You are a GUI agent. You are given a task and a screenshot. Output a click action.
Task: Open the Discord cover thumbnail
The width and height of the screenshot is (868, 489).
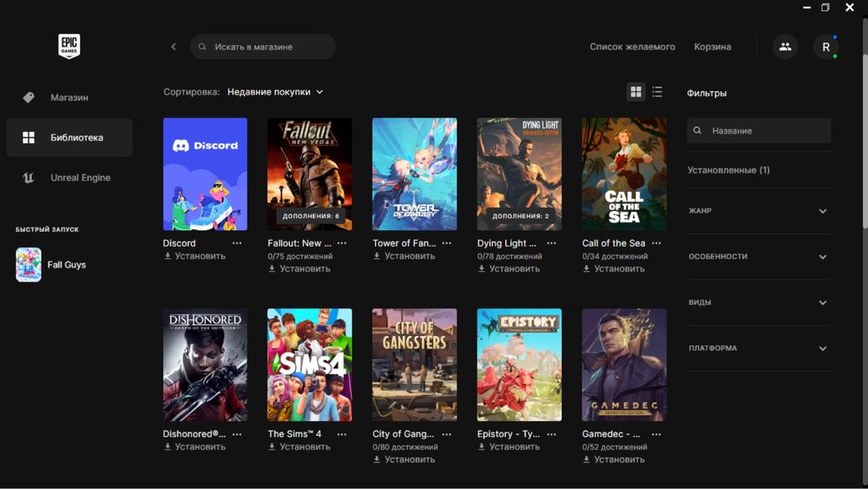pos(205,174)
